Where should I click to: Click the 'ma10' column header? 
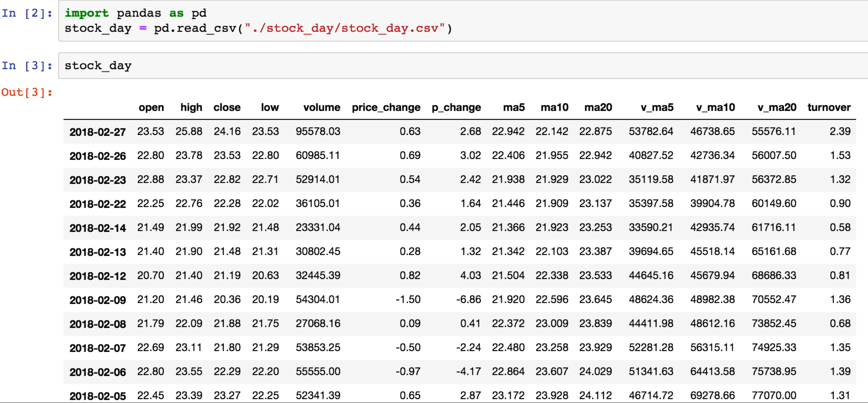(554, 107)
